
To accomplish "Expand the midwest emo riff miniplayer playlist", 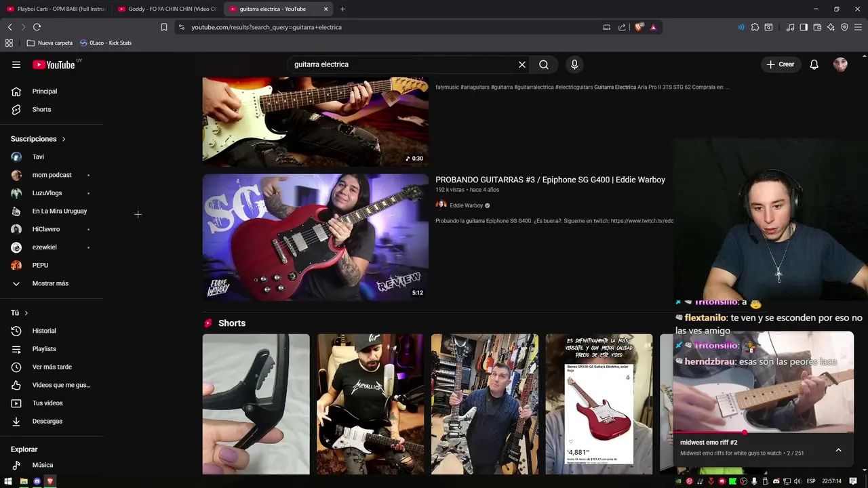I will 838,450.
